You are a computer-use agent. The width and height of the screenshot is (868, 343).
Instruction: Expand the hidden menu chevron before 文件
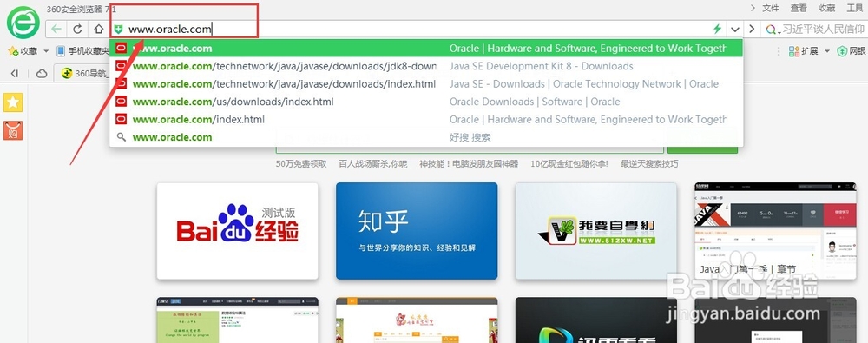click(753, 8)
